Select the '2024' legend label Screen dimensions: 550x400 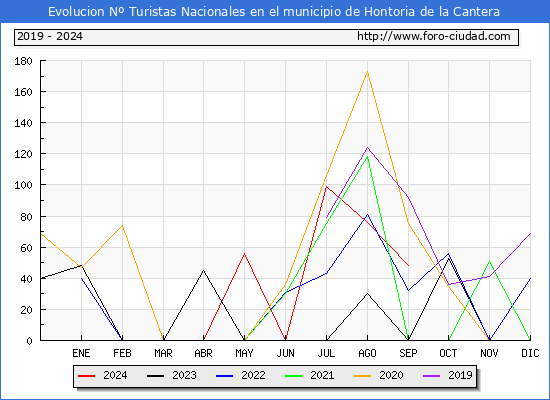[115, 375]
